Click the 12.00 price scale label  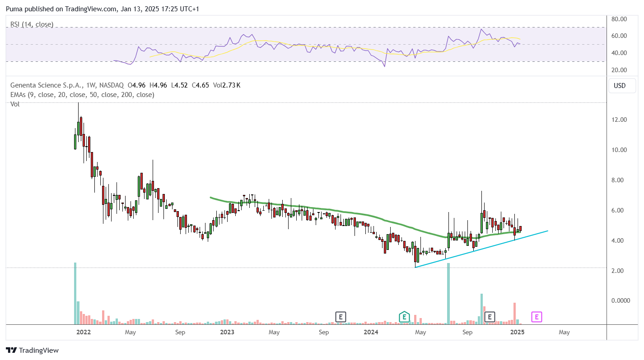(x=620, y=120)
